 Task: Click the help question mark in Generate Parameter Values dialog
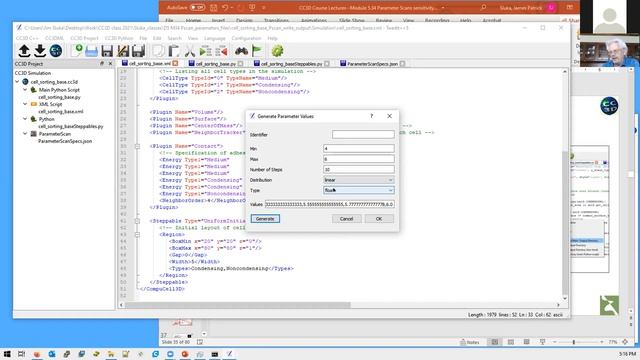tap(371, 116)
